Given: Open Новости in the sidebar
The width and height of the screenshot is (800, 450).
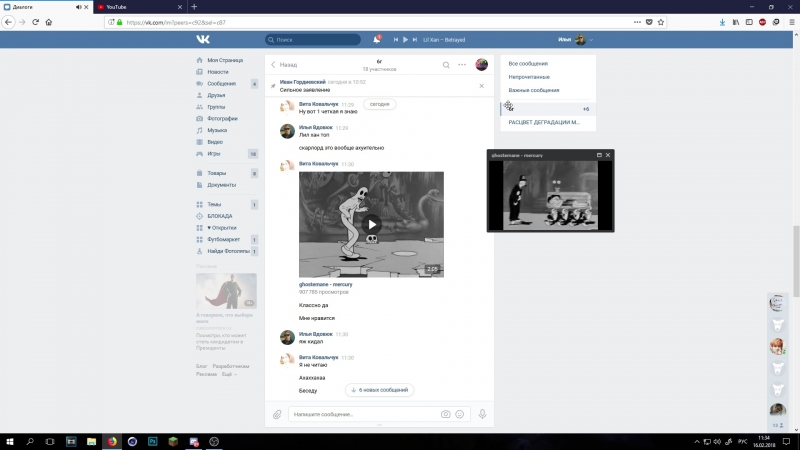Looking at the screenshot, I should [218, 72].
